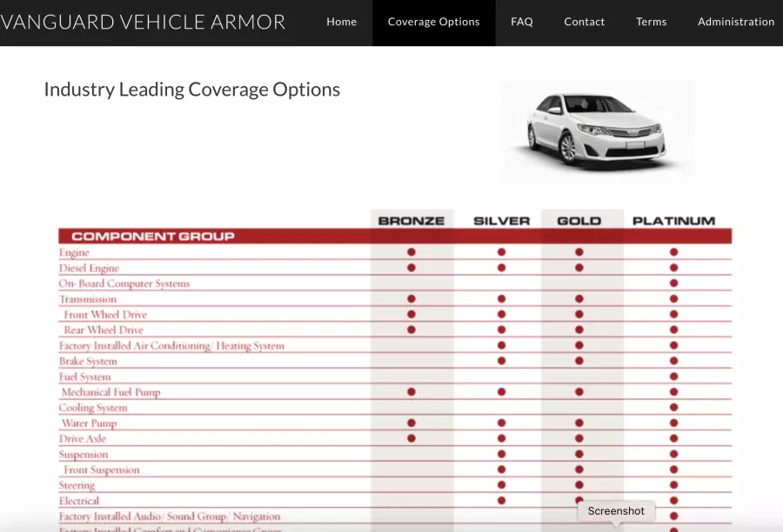The image size is (783, 532).
Task: Click the Platinum dot for Cooling System
Action: pyautogui.click(x=673, y=407)
